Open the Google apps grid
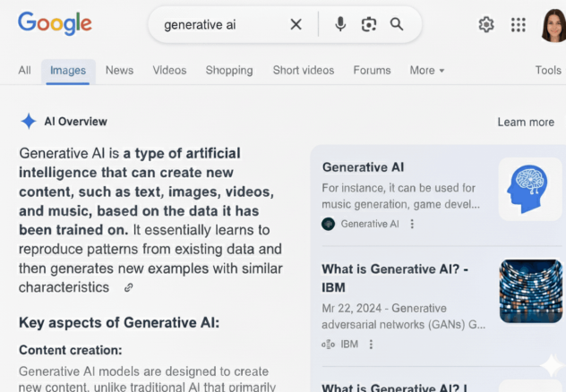 (x=518, y=24)
